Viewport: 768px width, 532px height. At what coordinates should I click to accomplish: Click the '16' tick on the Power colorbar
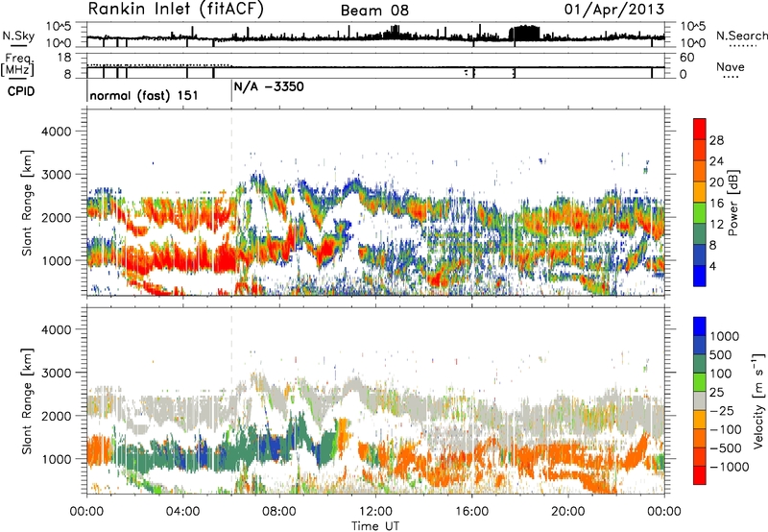click(716, 204)
